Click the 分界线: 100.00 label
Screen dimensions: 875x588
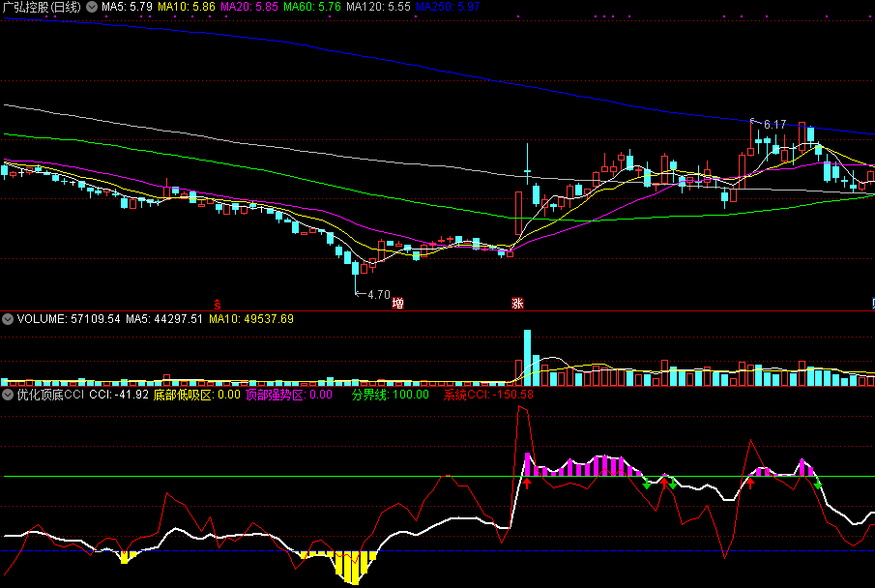391,395
